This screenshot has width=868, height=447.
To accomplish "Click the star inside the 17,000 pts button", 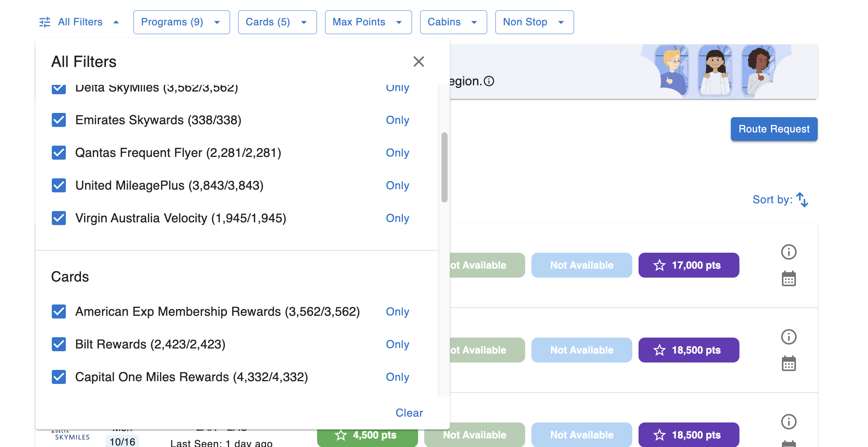I will 659,265.
